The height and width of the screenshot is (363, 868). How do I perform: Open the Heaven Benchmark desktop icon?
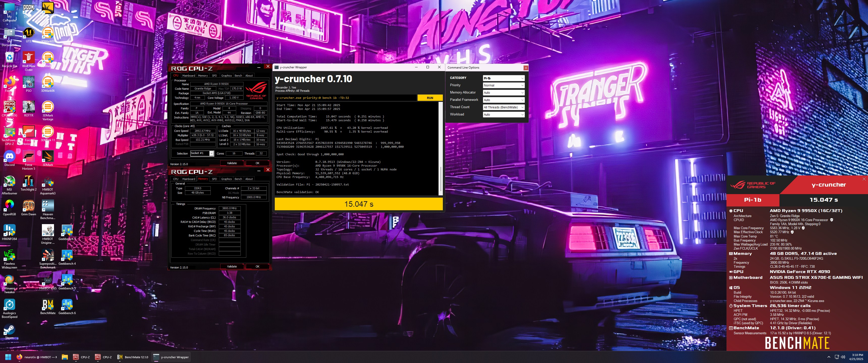click(x=47, y=209)
